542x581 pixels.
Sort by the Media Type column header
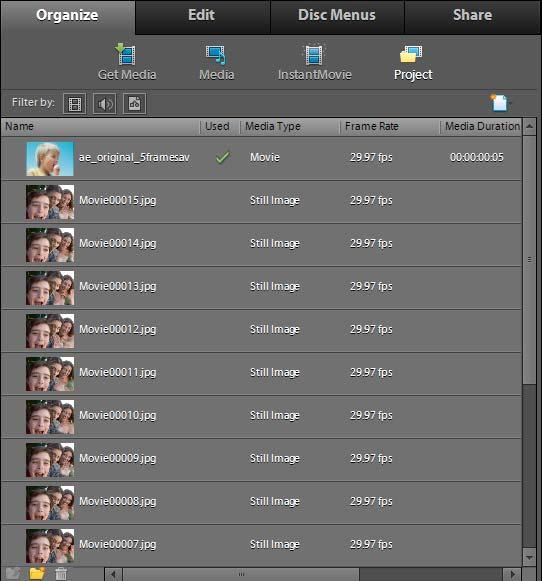point(290,126)
